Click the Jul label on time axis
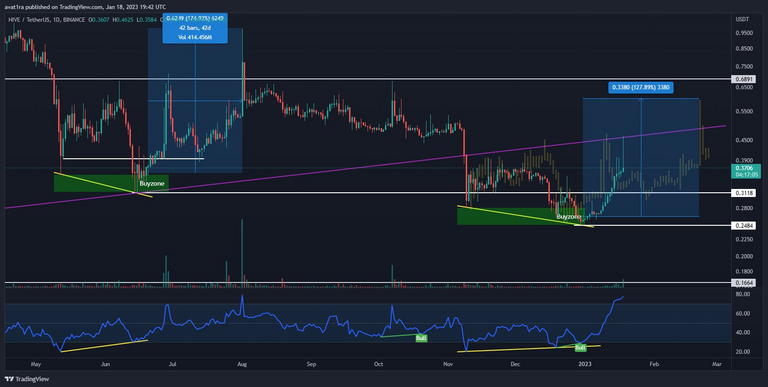 pyautogui.click(x=172, y=364)
